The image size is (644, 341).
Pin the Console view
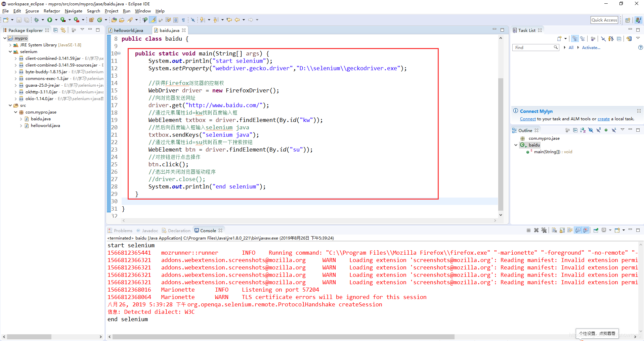coord(595,230)
